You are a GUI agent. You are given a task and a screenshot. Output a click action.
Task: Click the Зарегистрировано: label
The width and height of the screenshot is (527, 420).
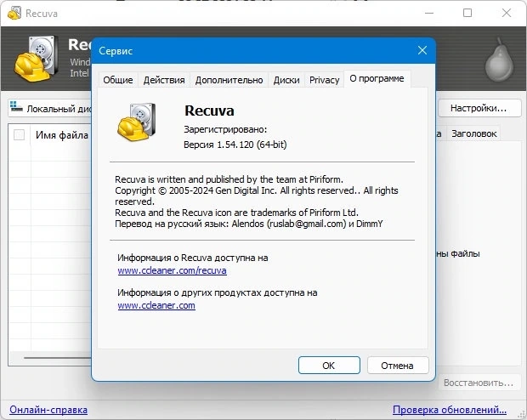pos(225,129)
